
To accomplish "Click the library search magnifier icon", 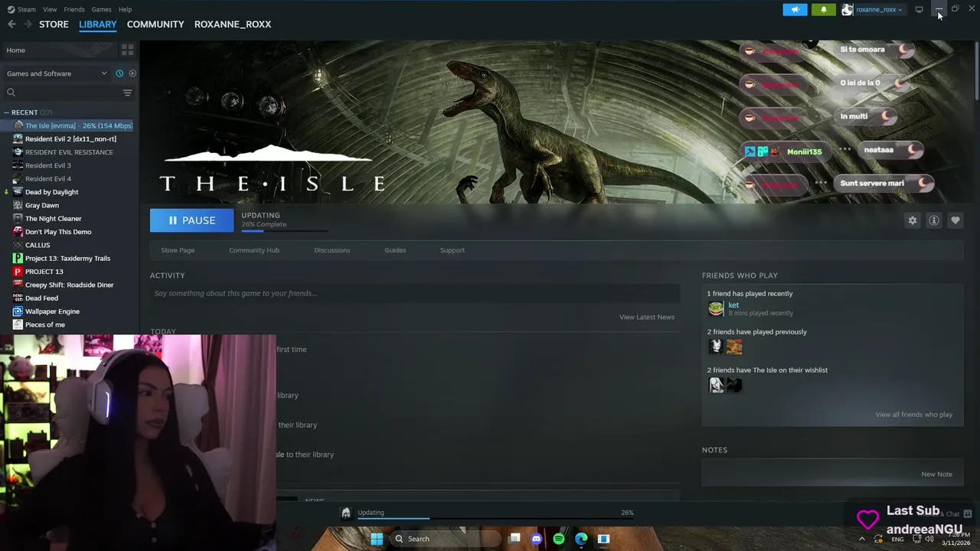I will pyautogui.click(x=11, y=93).
